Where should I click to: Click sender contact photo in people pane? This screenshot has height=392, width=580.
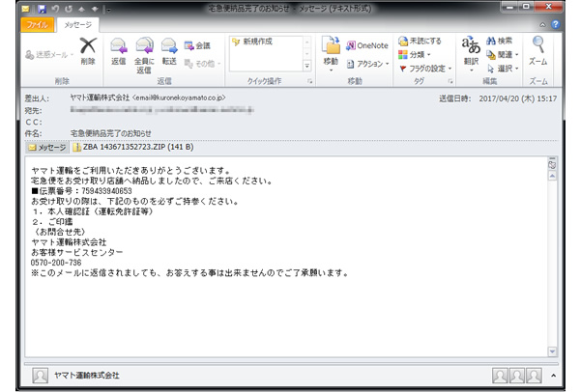[x=40, y=376]
